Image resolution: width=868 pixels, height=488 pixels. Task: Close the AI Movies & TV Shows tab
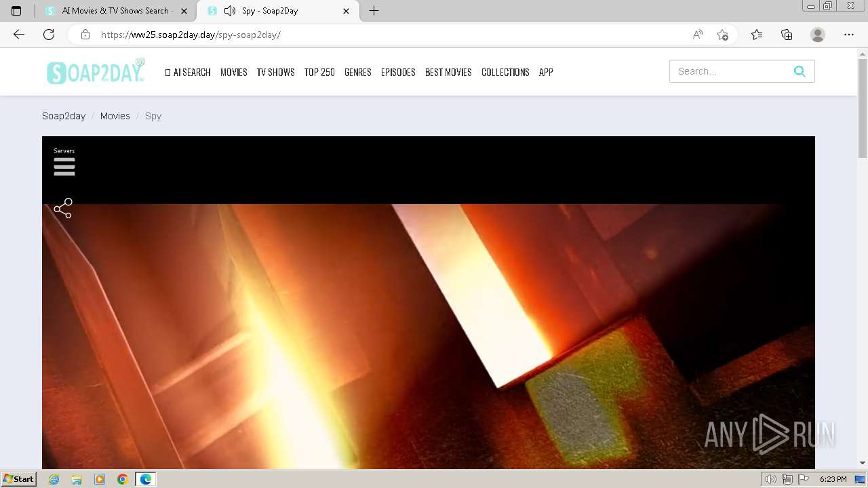184,11
